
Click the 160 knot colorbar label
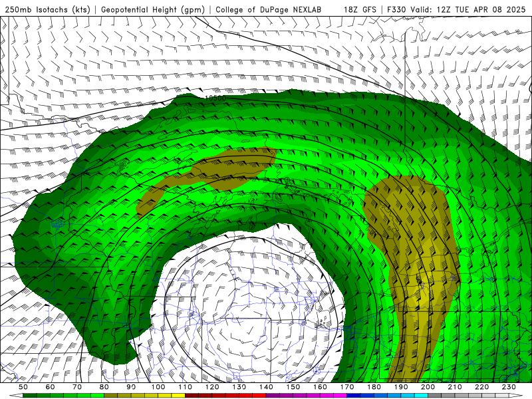pyautogui.click(x=320, y=387)
